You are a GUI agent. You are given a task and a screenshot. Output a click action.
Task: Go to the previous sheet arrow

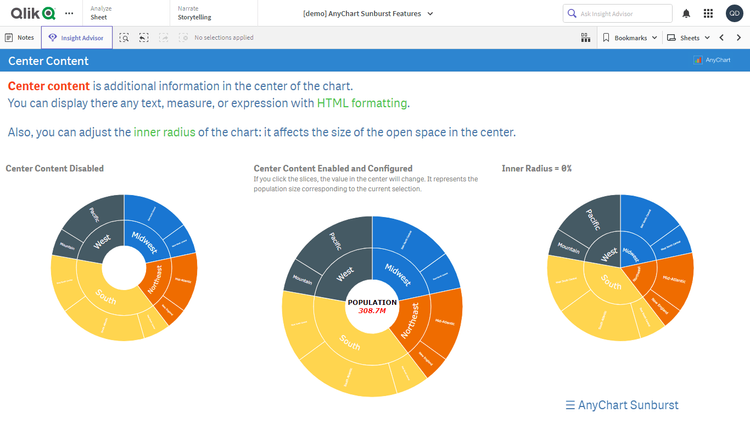(721, 37)
